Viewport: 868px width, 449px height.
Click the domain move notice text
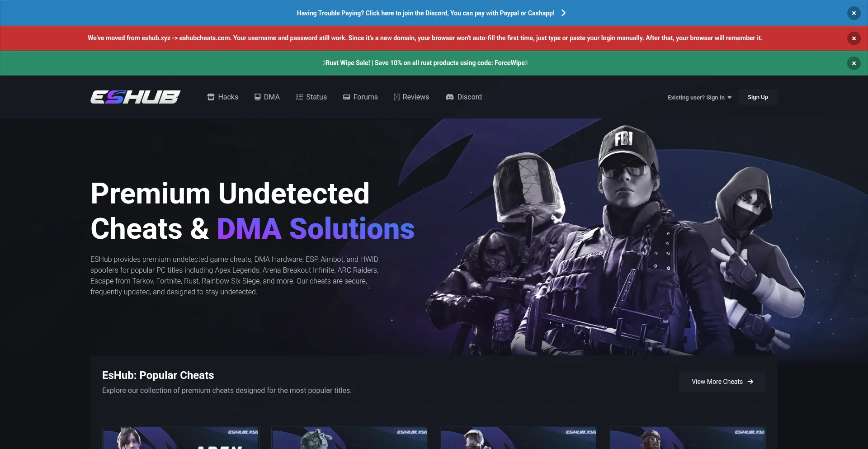click(x=425, y=38)
